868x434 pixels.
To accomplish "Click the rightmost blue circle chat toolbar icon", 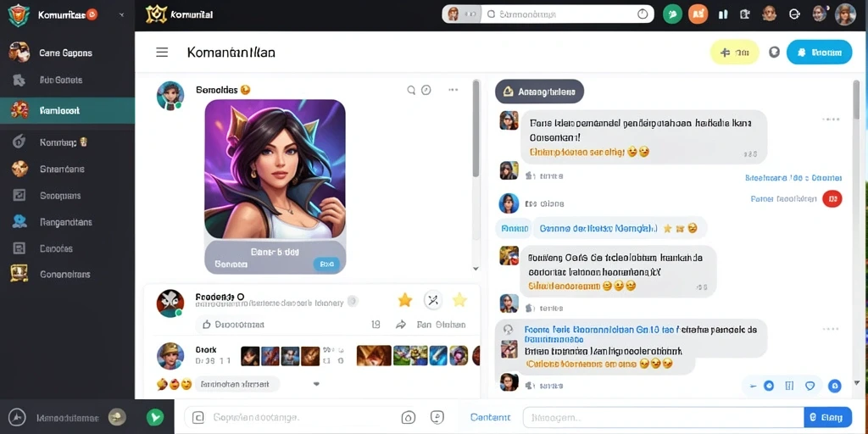I will (x=834, y=386).
